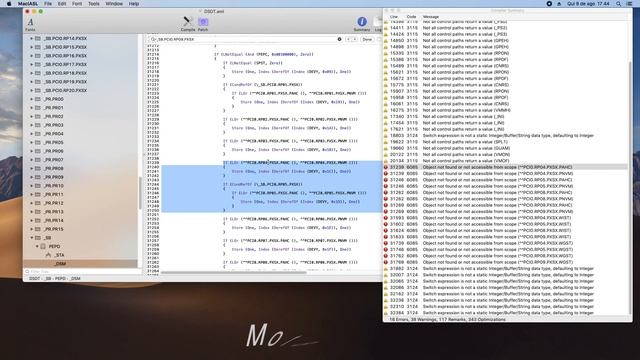Click the PEPD device icon
The height and width of the screenshot is (360, 640).
pyautogui.click(x=43, y=246)
